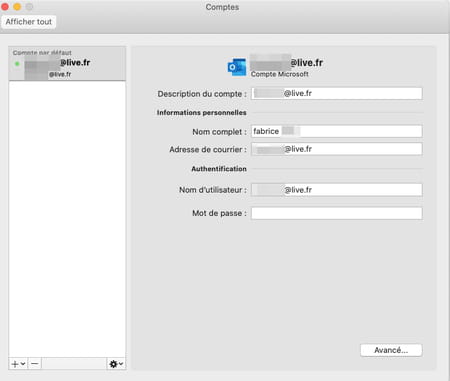Click the Description du compte field
The width and height of the screenshot is (450, 381).
(x=337, y=93)
